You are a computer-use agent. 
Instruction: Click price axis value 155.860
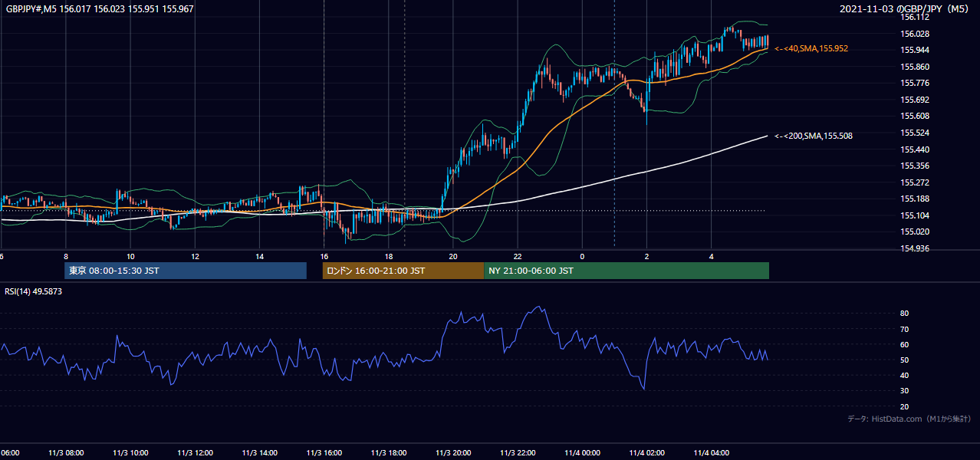pyautogui.click(x=915, y=67)
